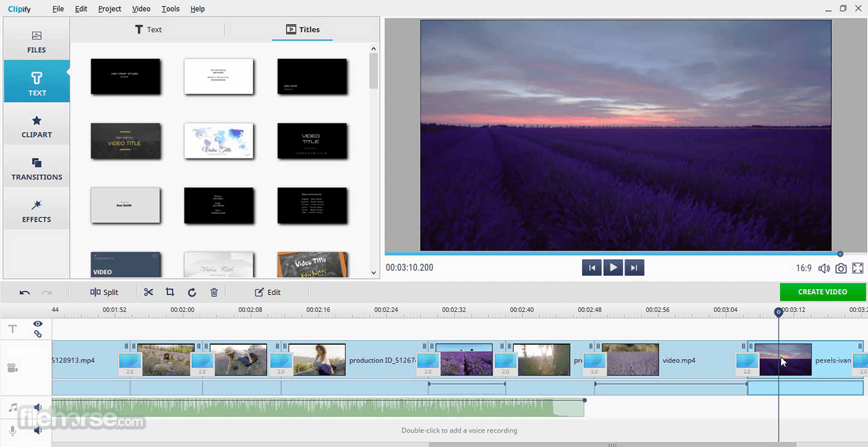This screenshot has width=868, height=447.
Task: Jump to the previous clip in the preview
Action: (592, 267)
